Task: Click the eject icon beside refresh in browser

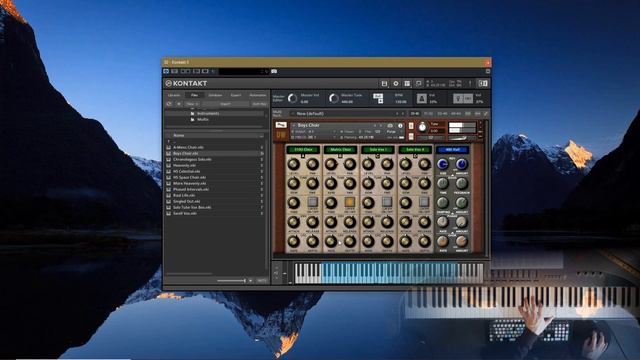Action: [x=178, y=104]
